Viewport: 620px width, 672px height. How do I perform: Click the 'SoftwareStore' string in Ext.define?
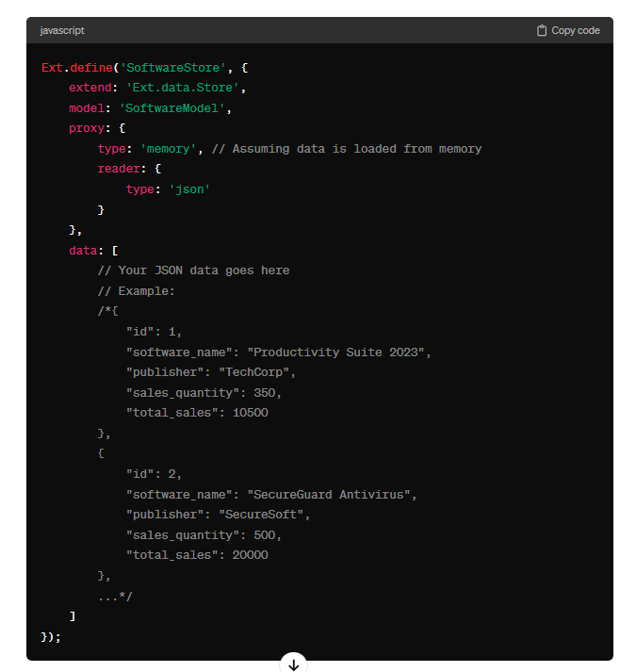point(173,68)
